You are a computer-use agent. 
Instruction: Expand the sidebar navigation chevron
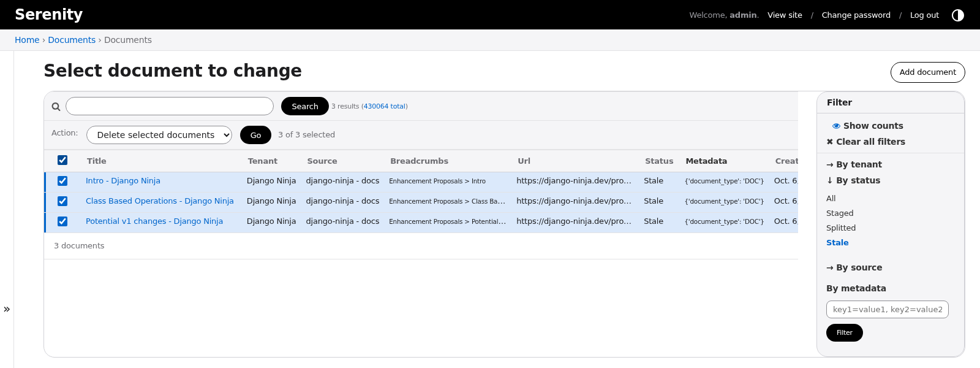tap(7, 309)
